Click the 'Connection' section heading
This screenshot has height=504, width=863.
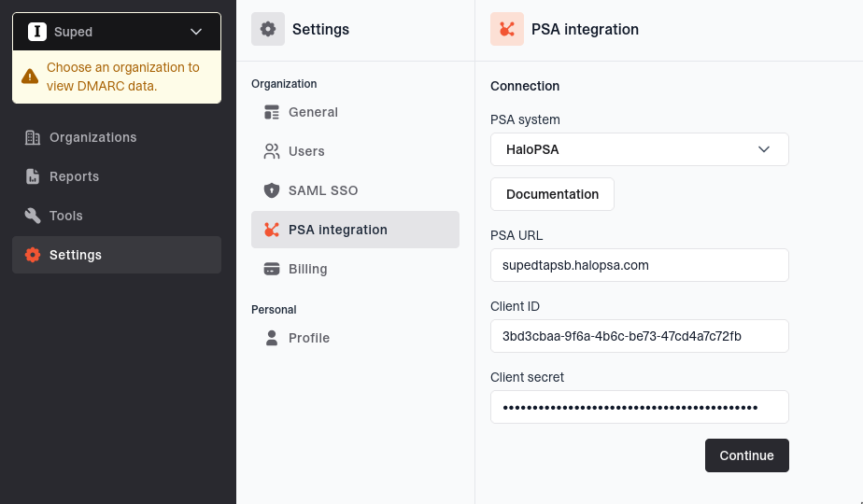click(x=525, y=86)
